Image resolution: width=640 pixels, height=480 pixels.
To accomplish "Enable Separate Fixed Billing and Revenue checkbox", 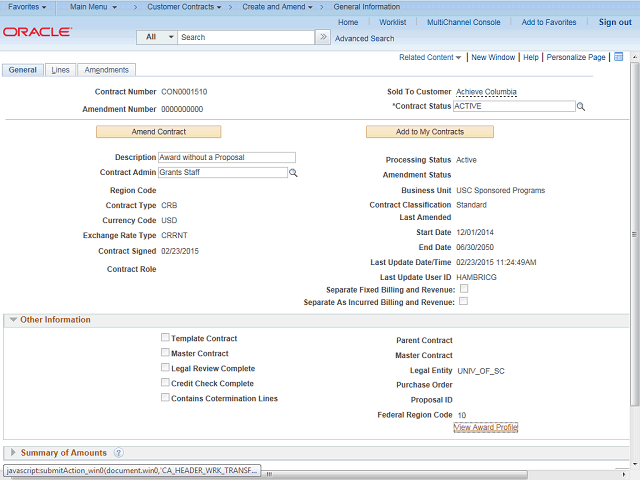I will coord(463,289).
